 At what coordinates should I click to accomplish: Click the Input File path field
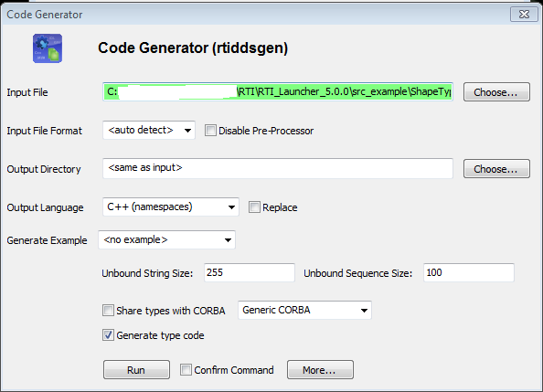click(278, 92)
